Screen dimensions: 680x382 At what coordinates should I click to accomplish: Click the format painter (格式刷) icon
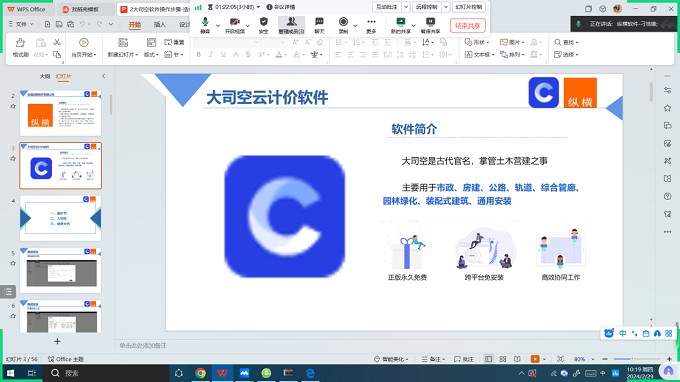click(x=20, y=48)
